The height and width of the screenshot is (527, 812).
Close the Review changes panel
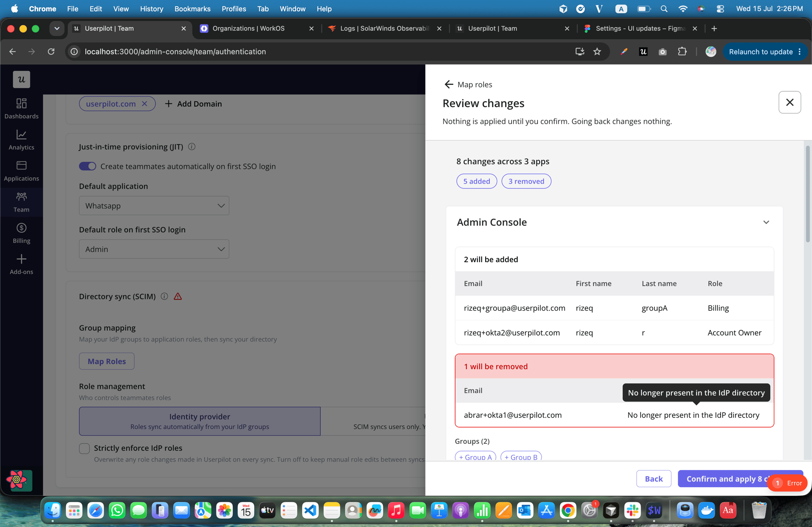pyautogui.click(x=790, y=102)
